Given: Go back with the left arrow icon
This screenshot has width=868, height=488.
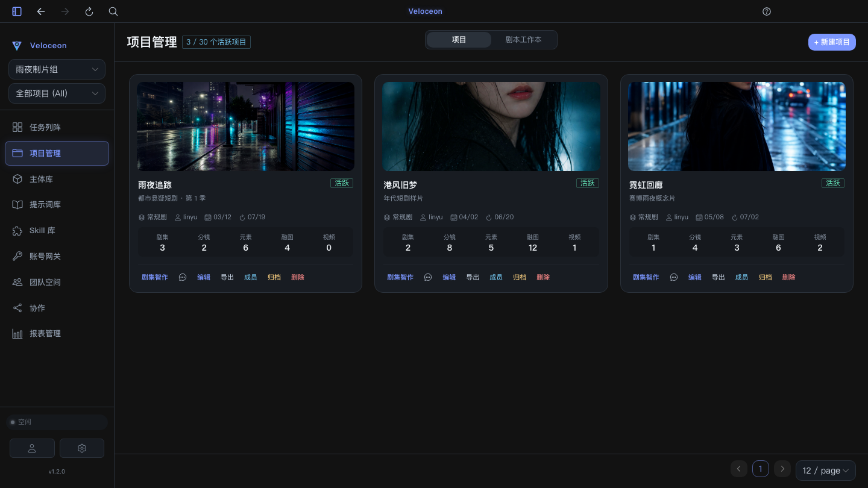Looking at the screenshot, I should pyautogui.click(x=41, y=11).
